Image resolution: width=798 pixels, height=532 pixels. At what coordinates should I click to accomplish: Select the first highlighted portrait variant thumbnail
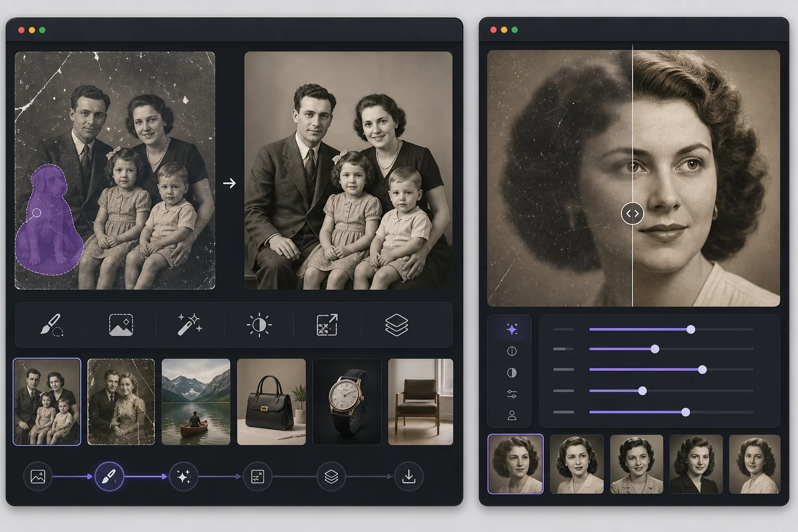(x=515, y=464)
